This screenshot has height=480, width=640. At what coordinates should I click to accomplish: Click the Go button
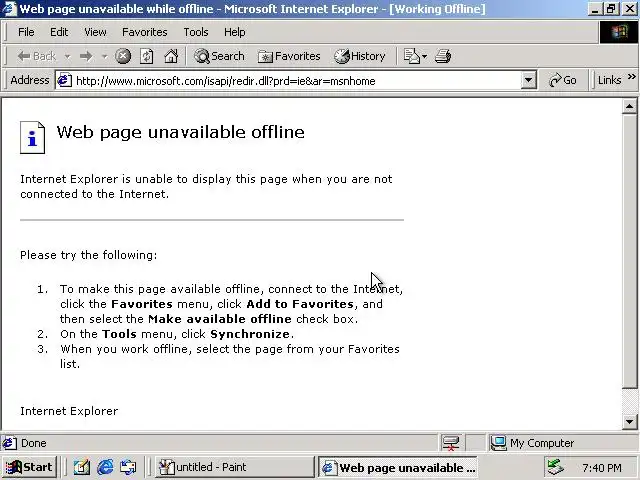pos(563,80)
